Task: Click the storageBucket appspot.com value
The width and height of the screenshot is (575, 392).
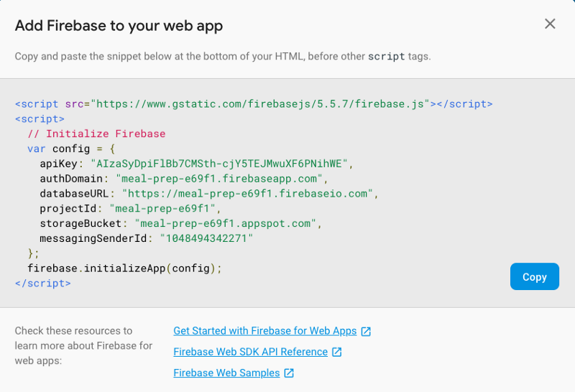Action: (226, 223)
